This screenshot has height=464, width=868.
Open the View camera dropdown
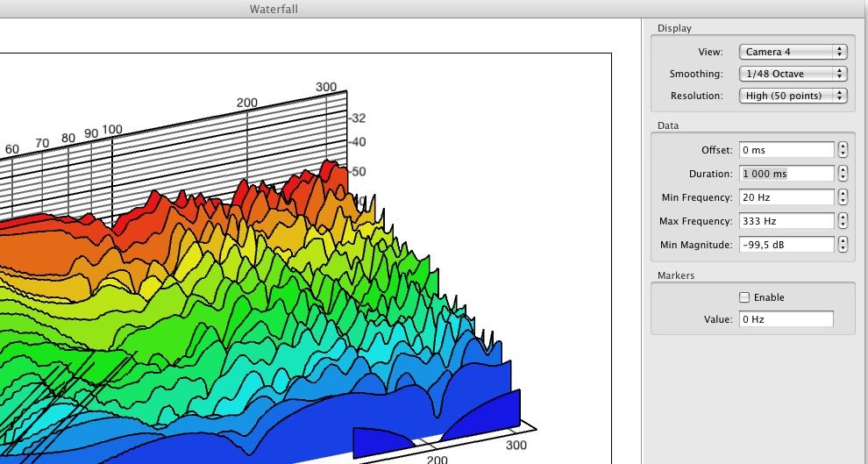pyautogui.click(x=793, y=52)
